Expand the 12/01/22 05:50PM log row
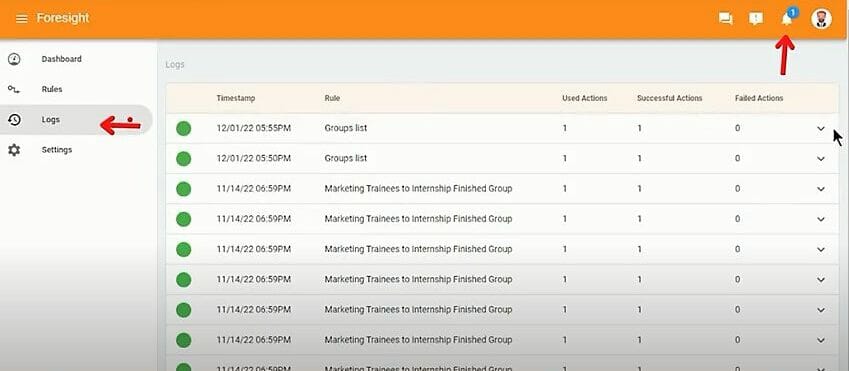Image resolution: width=849 pixels, height=371 pixels. pyautogui.click(x=821, y=159)
